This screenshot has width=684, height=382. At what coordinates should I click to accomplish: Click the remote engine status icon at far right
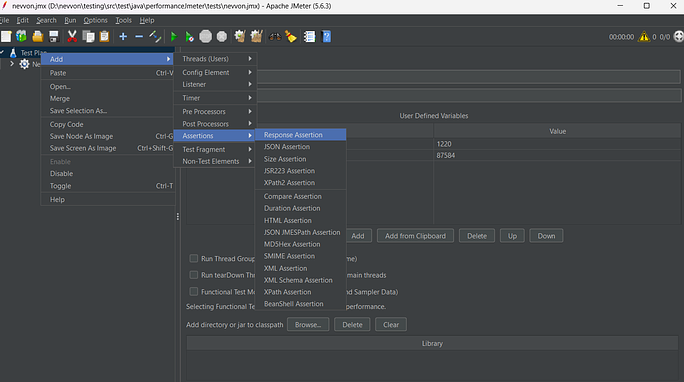point(679,37)
